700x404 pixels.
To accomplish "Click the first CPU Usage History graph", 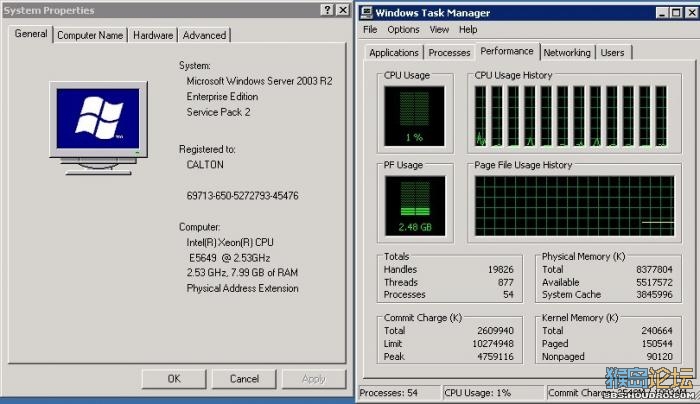I will [x=481, y=116].
